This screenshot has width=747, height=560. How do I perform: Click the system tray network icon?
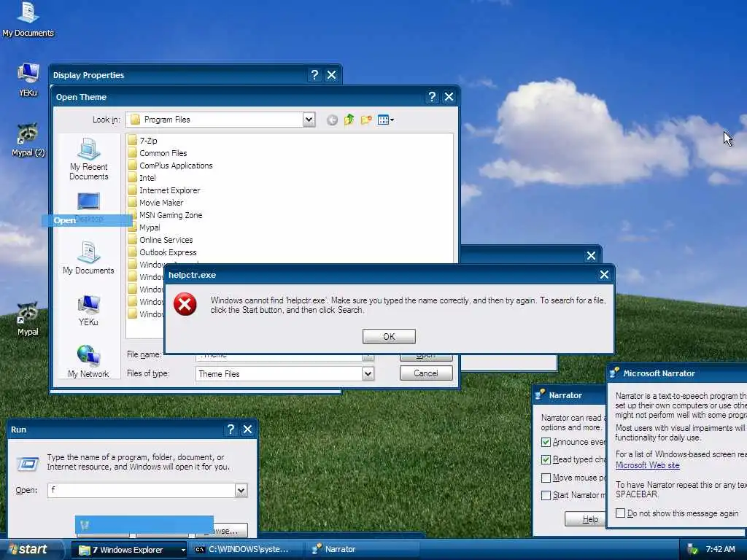point(692,550)
